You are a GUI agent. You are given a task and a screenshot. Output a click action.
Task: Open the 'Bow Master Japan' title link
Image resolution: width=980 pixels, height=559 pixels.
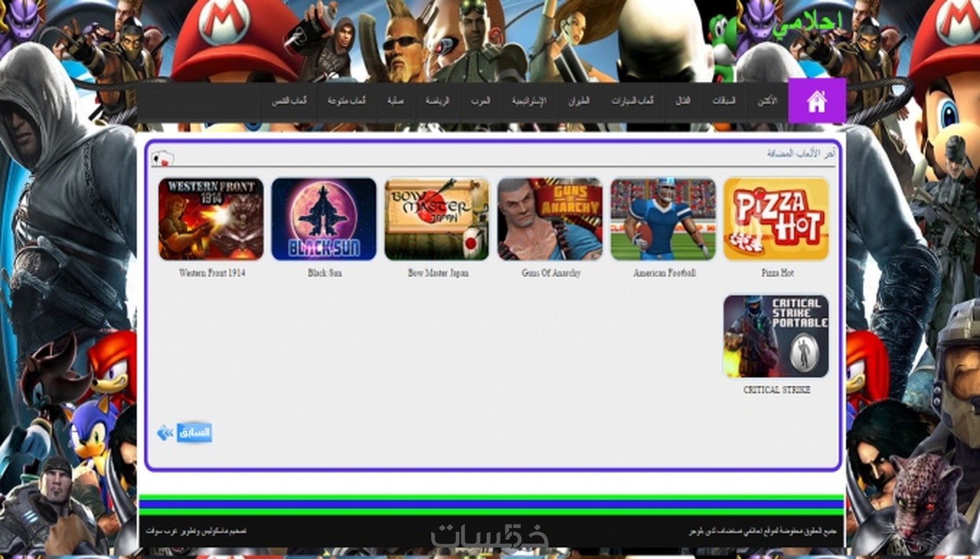pos(438,273)
